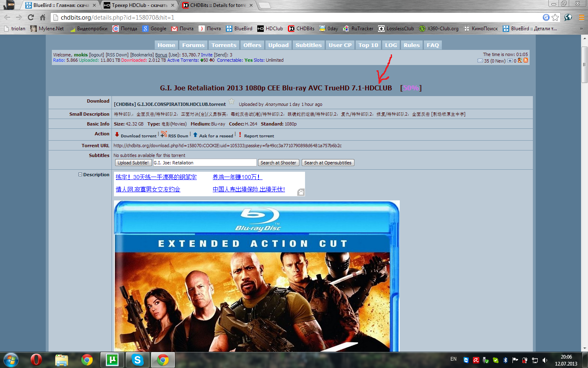Open the Avira tray icon
Viewport: 588px width, 368px height.
[x=476, y=360]
